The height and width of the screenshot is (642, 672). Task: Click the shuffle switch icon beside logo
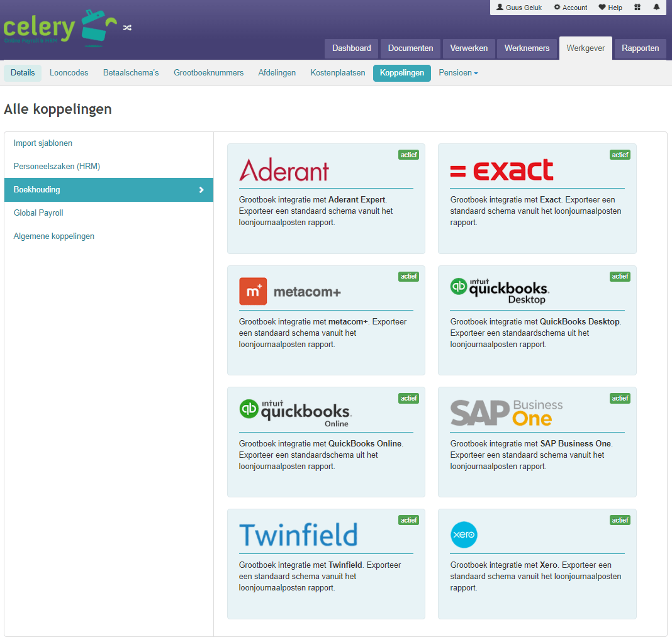coord(127,28)
